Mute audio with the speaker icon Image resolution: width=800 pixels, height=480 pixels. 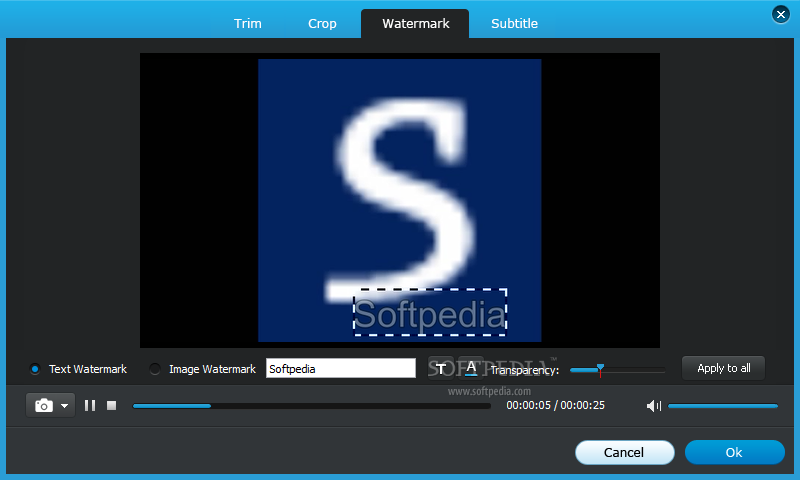[x=654, y=406]
